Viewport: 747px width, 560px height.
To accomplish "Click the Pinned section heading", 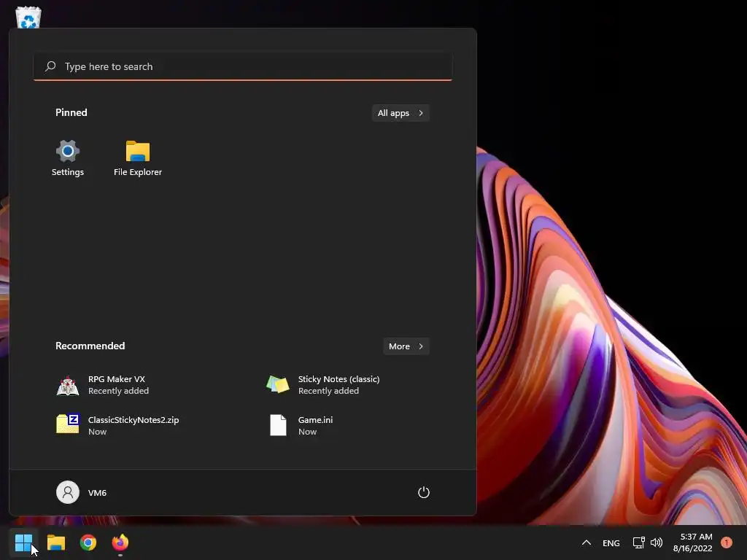I will 71,112.
